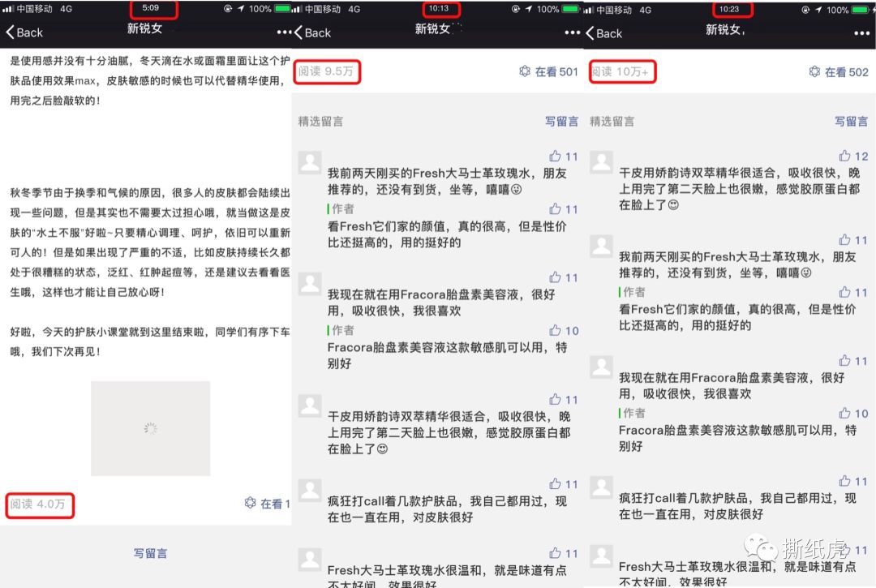Go Back in the 5:09 screenshot

[24, 32]
